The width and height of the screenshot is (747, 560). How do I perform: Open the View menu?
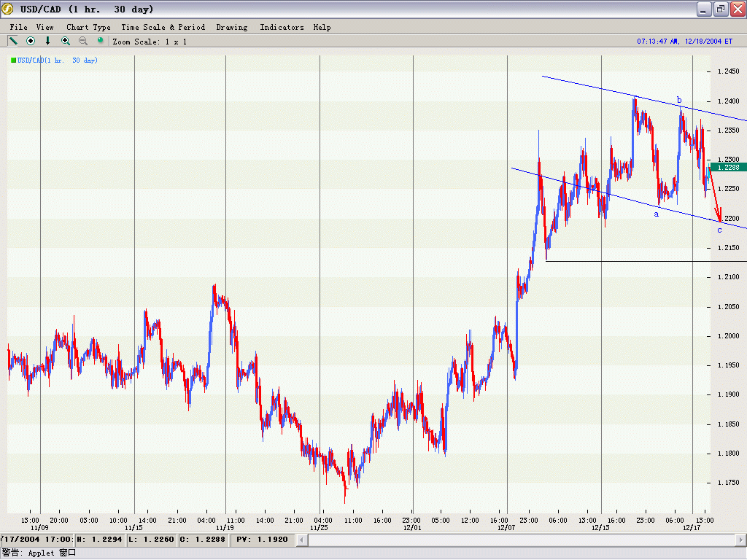click(x=45, y=27)
